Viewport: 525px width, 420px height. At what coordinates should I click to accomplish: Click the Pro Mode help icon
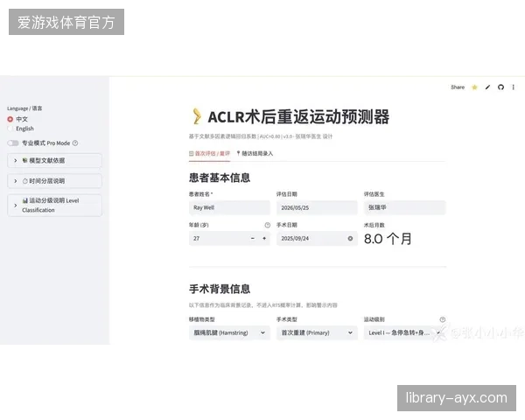point(75,143)
